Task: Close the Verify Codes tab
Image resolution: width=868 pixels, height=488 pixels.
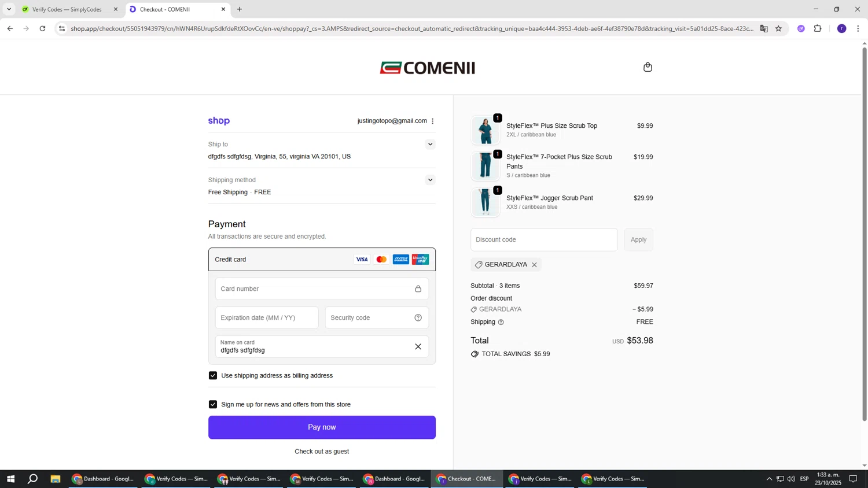Action: point(116,9)
